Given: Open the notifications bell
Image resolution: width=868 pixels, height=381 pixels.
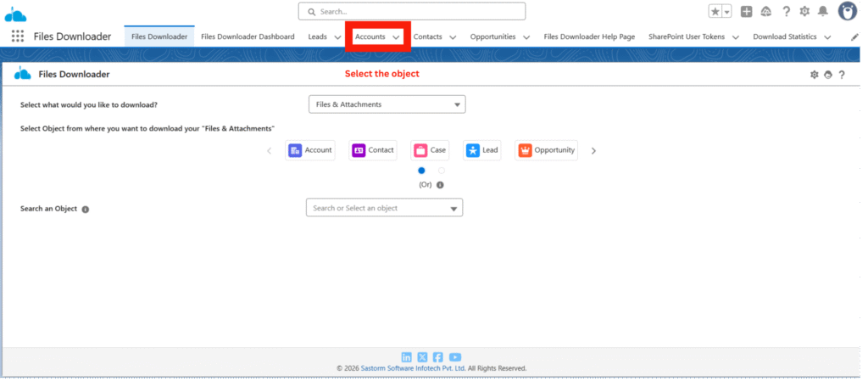Looking at the screenshot, I should 823,12.
